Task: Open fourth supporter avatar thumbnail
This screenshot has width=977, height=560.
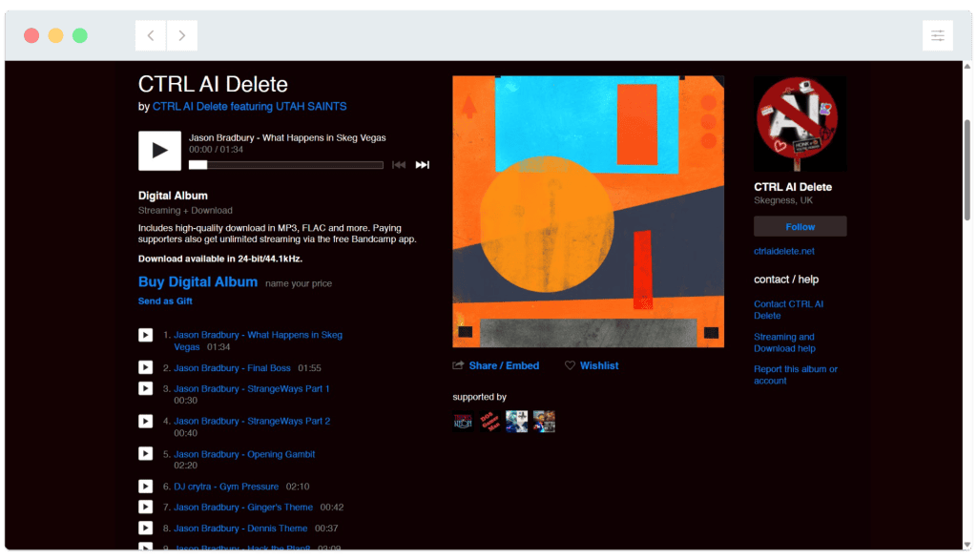Action: click(x=544, y=422)
